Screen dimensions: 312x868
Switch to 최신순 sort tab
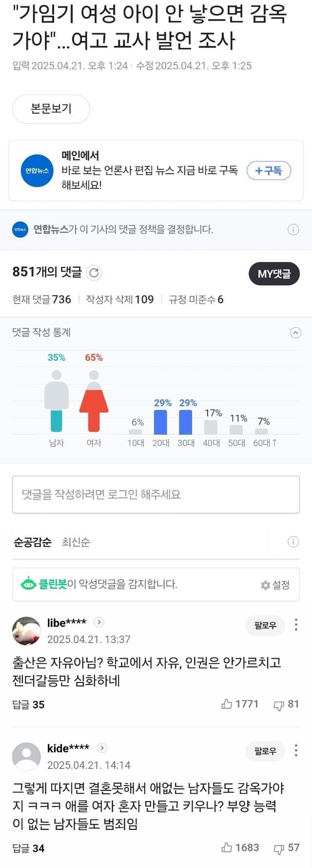coord(76,542)
